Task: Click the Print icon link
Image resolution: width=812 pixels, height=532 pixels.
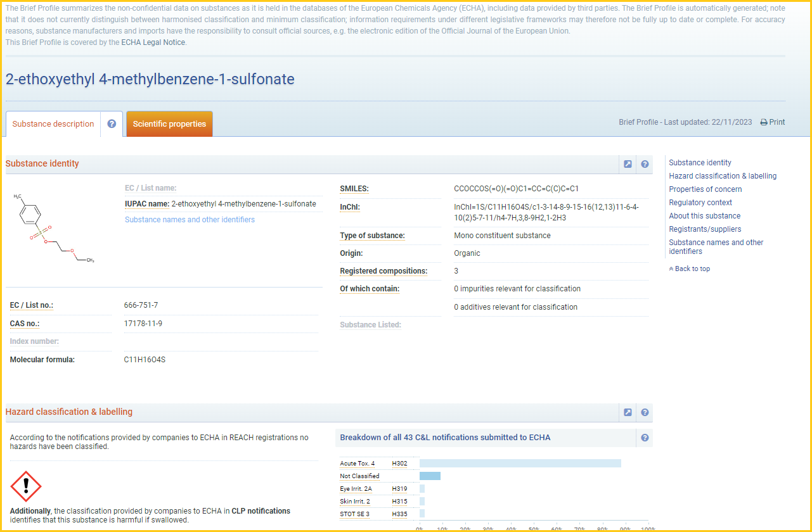Action: pos(773,122)
